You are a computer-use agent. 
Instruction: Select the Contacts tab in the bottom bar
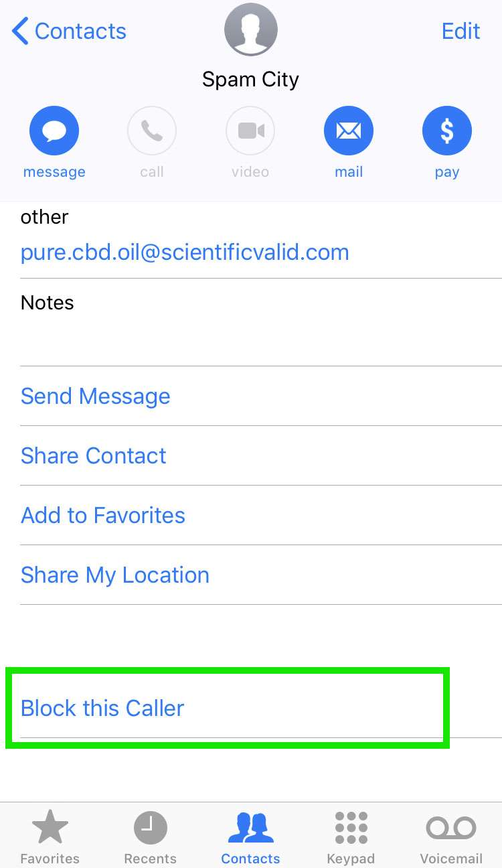251,837
